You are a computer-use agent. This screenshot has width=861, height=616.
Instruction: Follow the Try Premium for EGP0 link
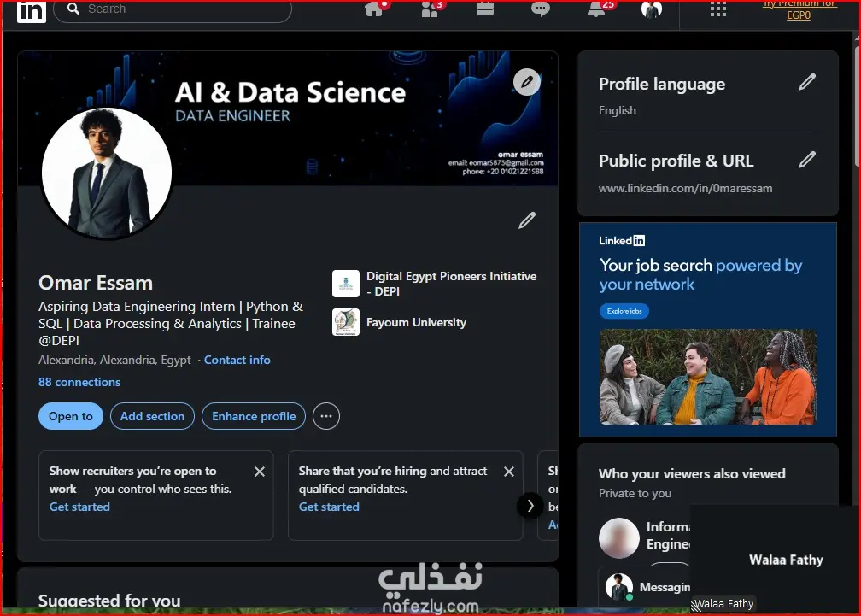tap(799, 9)
